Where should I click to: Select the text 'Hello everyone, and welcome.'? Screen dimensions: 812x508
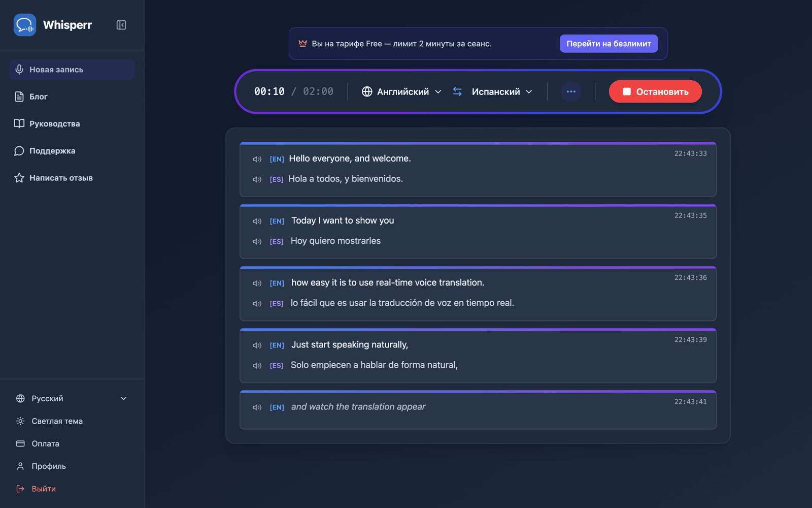350,158
